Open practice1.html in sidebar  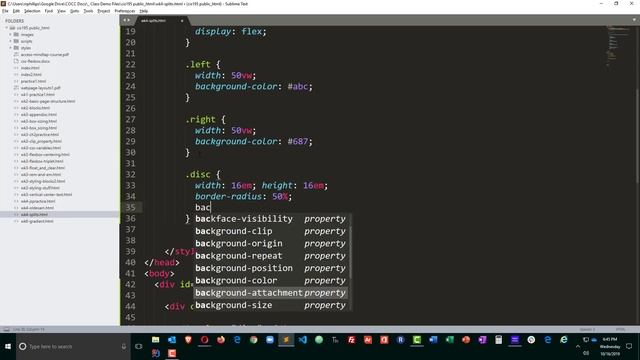pos(33,81)
